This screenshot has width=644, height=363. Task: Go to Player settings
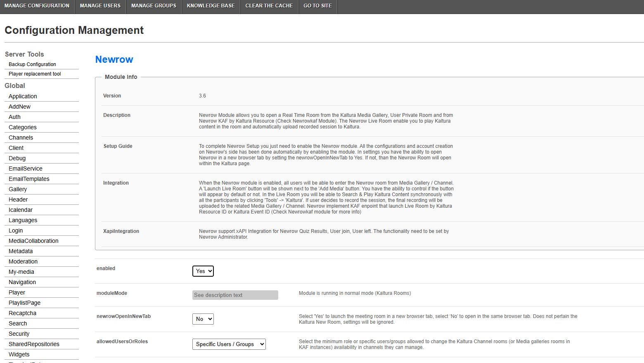click(x=17, y=292)
